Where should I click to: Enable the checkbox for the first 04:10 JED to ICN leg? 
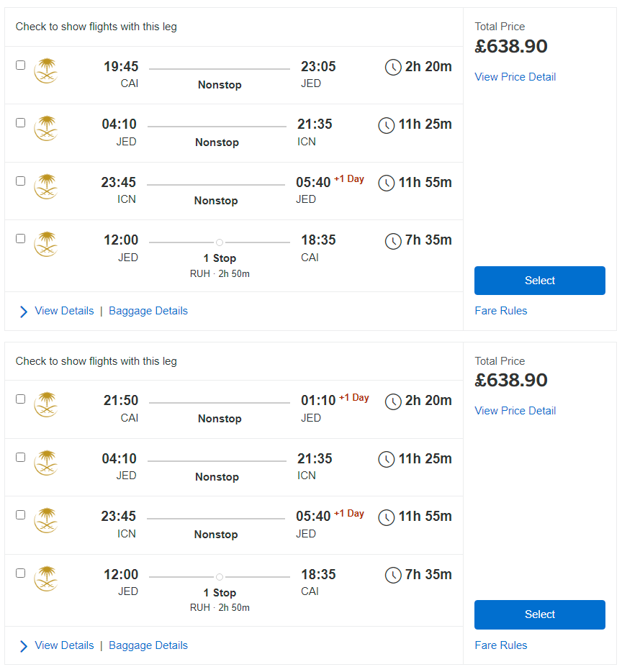(x=21, y=123)
